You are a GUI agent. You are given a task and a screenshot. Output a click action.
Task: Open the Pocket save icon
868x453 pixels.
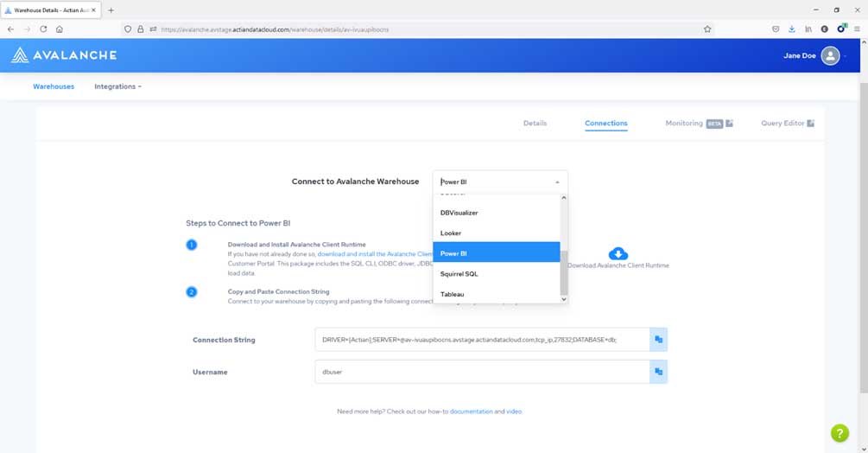click(776, 29)
